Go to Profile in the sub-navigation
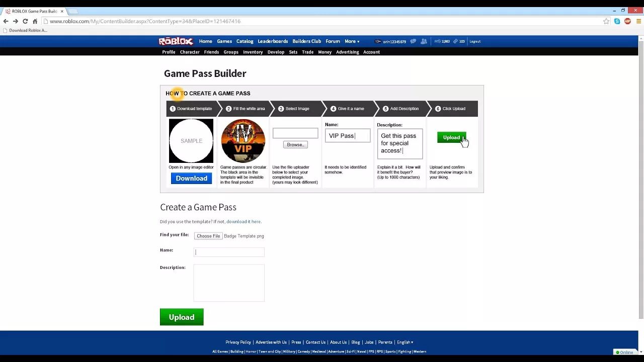 [169, 52]
